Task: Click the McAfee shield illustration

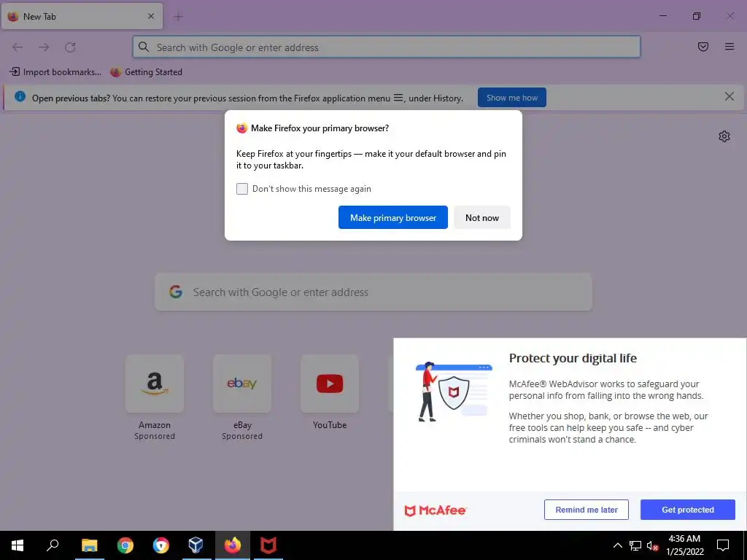Action: click(454, 392)
